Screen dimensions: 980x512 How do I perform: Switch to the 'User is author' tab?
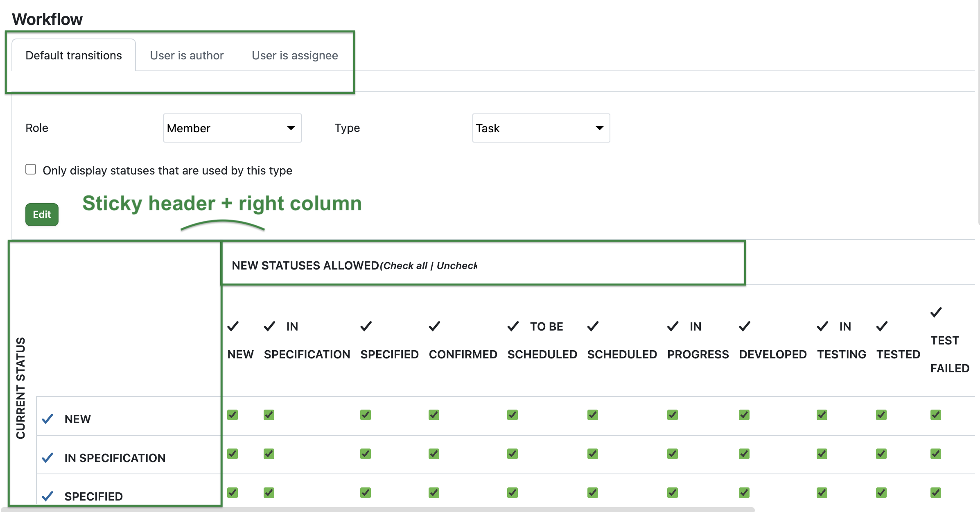click(x=187, y=55)
